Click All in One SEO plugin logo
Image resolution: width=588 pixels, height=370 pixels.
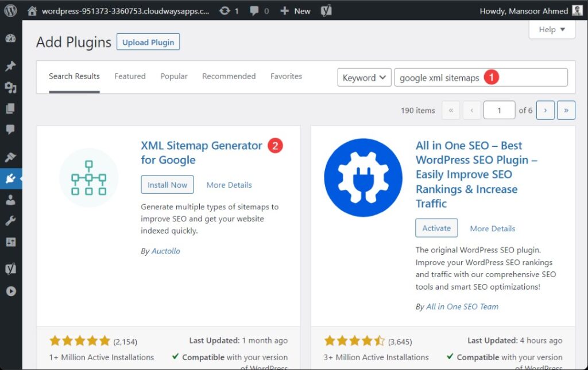click(x=363, y=177)
